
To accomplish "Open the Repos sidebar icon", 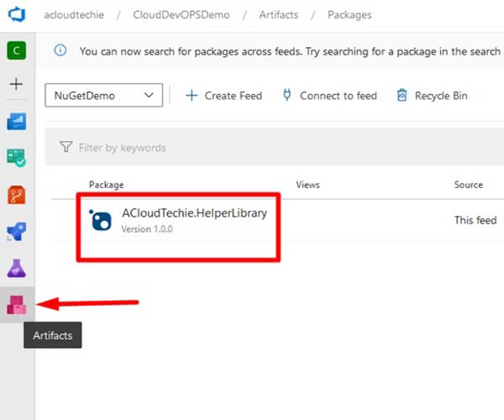I will (17, 194).
